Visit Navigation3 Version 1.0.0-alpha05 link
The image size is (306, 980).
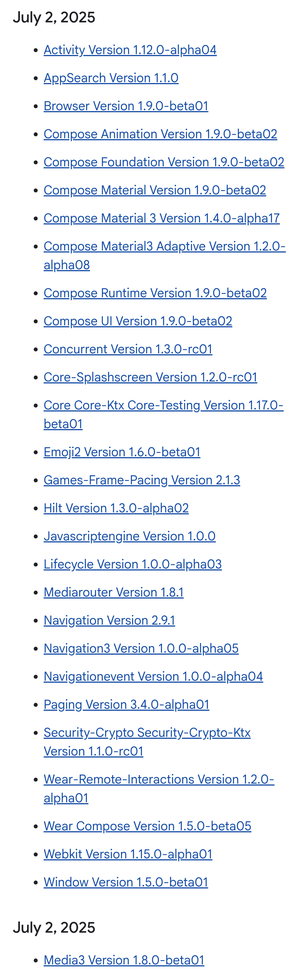click(141, 649)
